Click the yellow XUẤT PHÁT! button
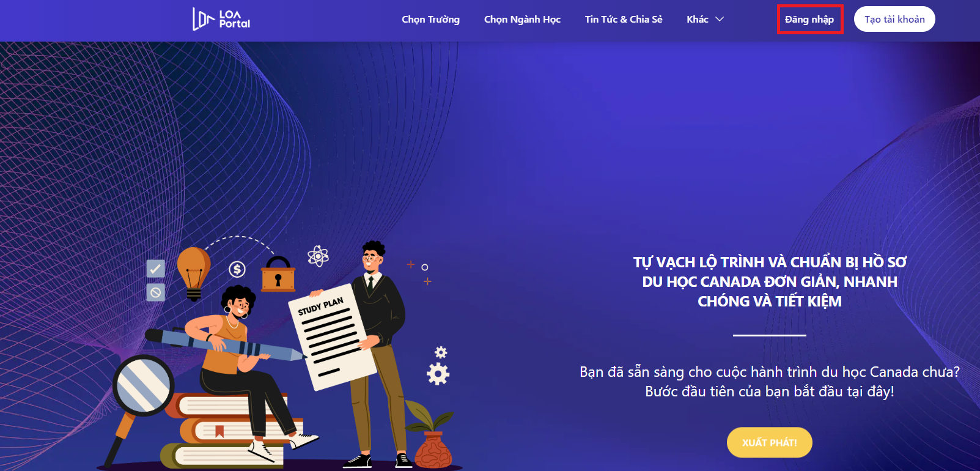 770,442
